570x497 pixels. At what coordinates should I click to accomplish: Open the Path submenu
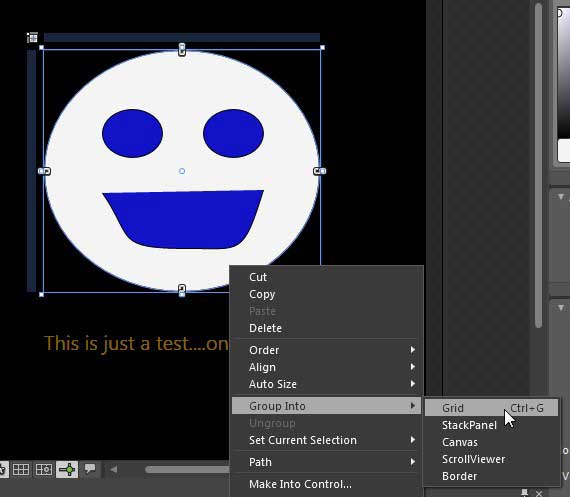pyautogui.click(x=326, y=462)
